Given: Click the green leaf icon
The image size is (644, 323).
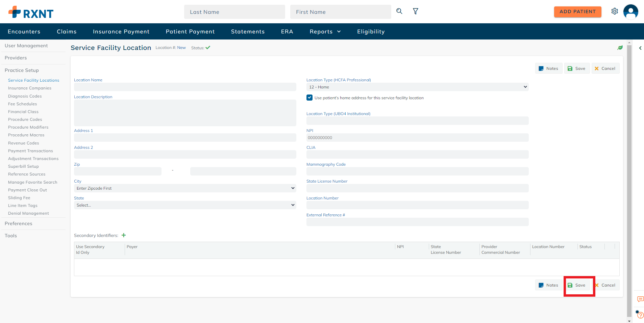Looking at the screenshot, I should 620,48.
